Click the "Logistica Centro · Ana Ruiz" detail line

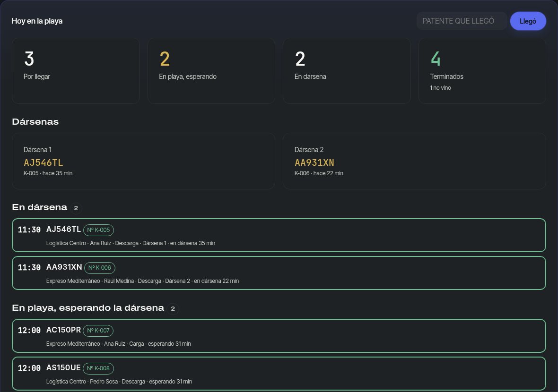click(x=131, y=243)
